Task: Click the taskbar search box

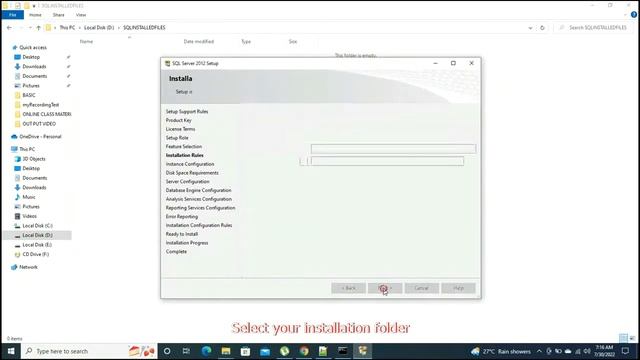Action: (89, 351)
